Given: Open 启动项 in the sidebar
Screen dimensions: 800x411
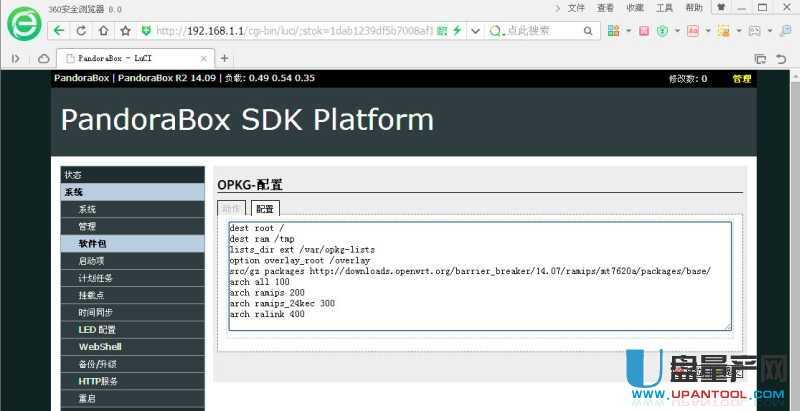Looking at the screenshot, I should (133, 261).
